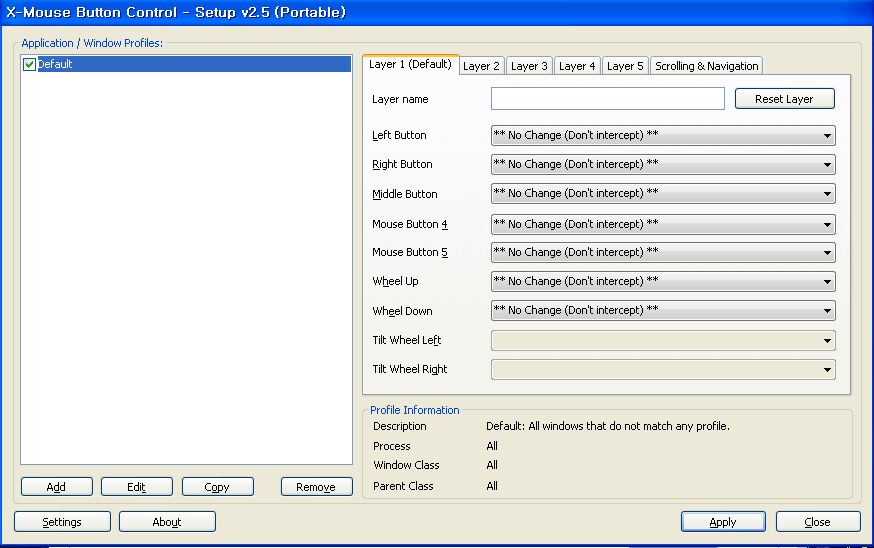Open the Wheel Down action dropdown
Viewport: 874px width, 548px height.
(x=663, y=311)
